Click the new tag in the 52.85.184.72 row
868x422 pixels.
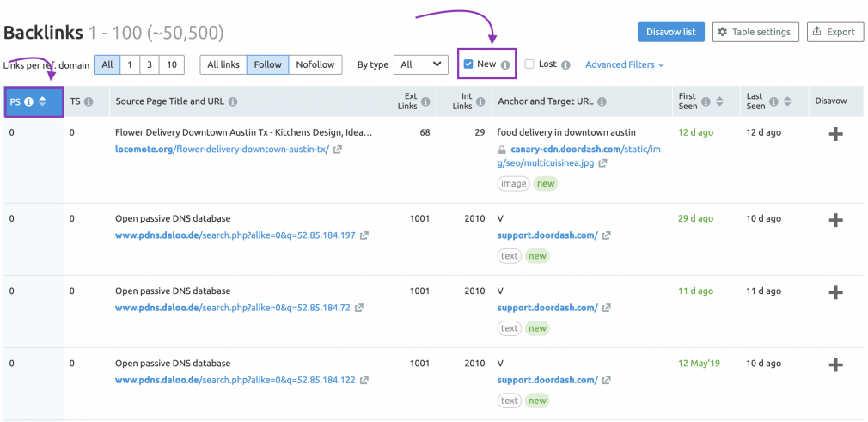pos(537,328)
